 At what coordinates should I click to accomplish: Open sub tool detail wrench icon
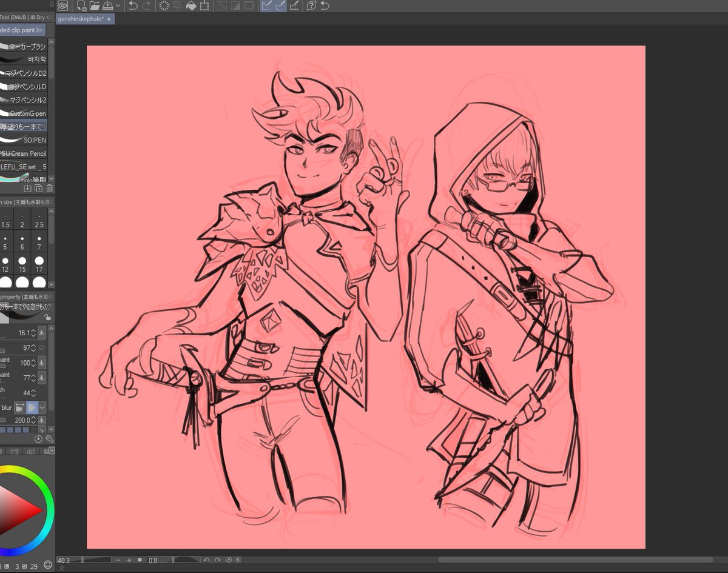[x=49, y=438]
